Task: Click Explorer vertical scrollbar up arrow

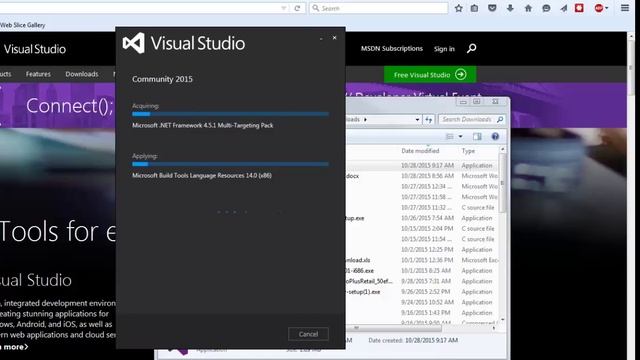Action: (502, 150)
